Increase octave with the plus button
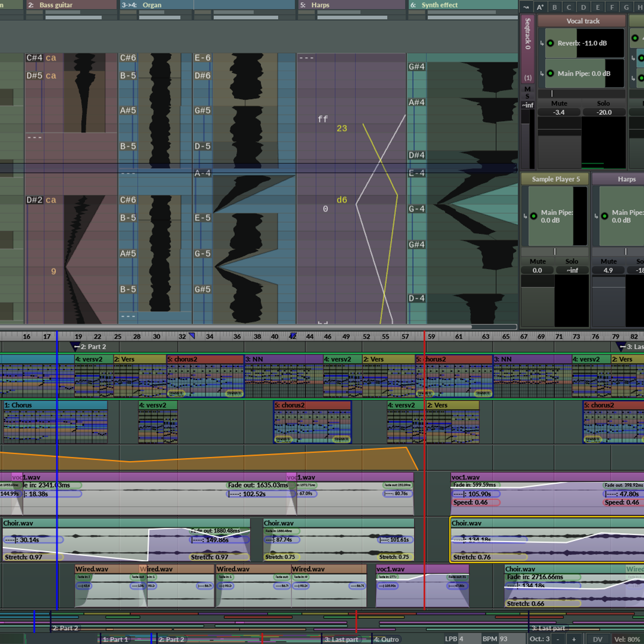The height and width of the screenshot is (644, 644). [574, 639]
